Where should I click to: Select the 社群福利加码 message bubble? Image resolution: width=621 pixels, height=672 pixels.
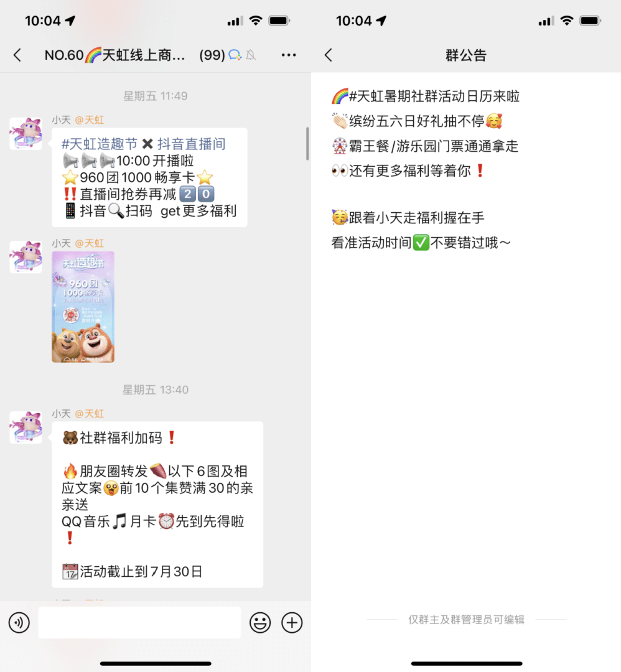157,505
